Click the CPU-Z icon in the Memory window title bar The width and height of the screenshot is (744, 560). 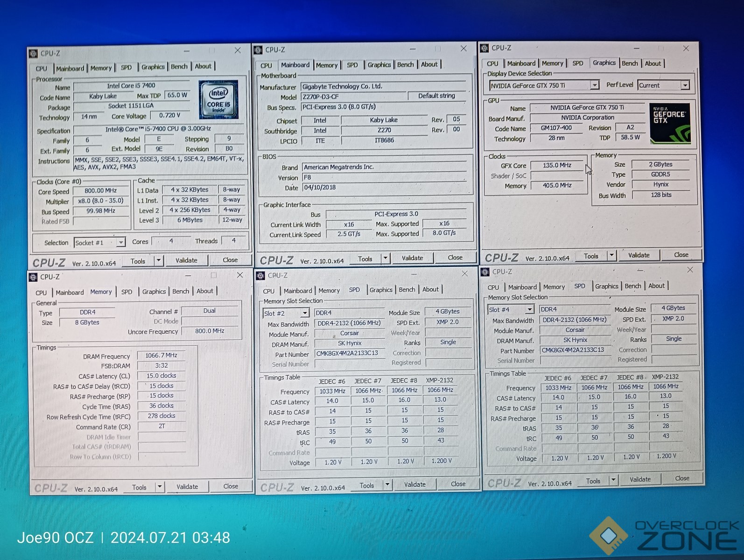tap(33, 277)
